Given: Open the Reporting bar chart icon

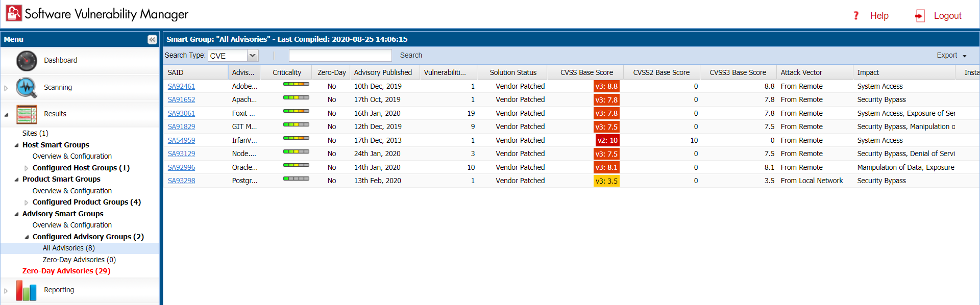Looking at the screenshot, I should [x=26, y=290].
